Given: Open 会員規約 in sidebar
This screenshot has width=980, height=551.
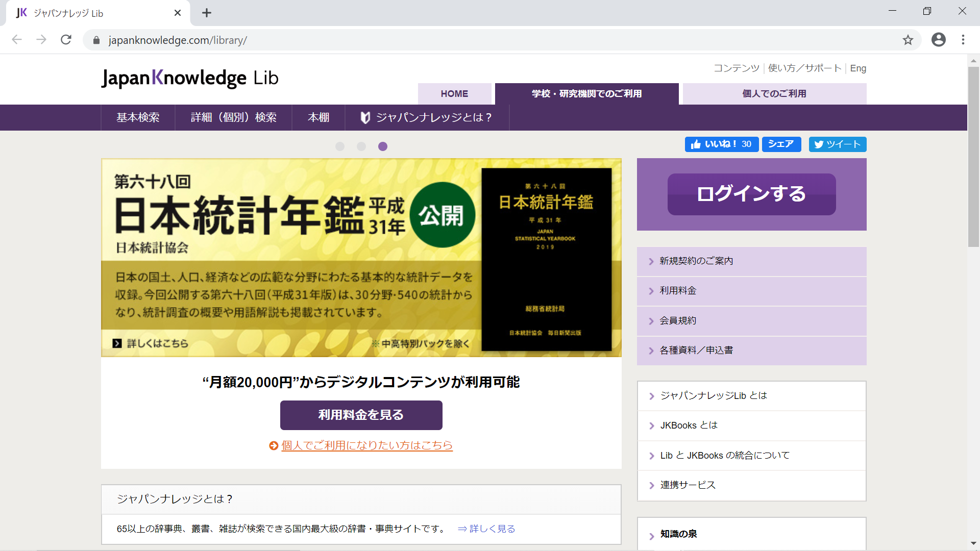Looking at the screenshot, I should click(751, 321).
